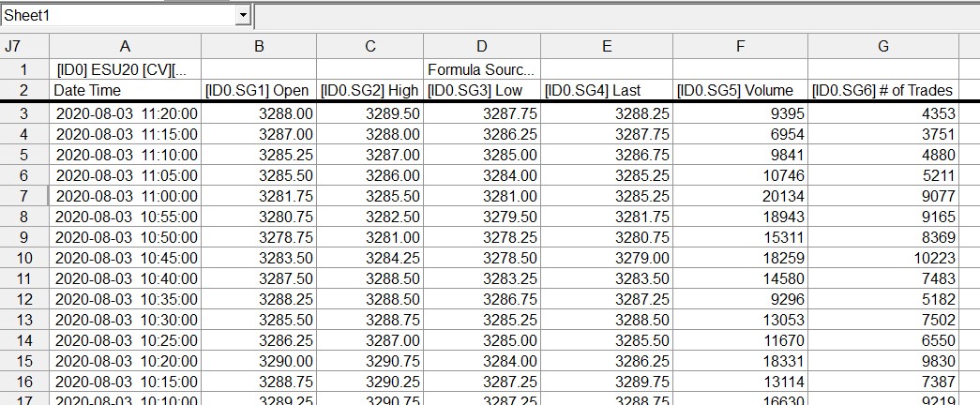Click date cell '2020-08-03 10:45:00'
The image size is (980, 405).
pos(125,258)
